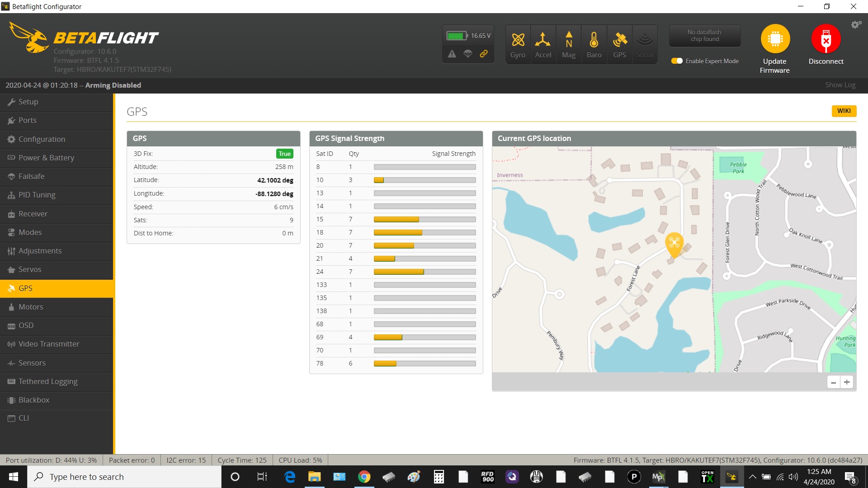Click the No dataflash chip found box
The image size is (868, 488).
[x=704, y=36]
